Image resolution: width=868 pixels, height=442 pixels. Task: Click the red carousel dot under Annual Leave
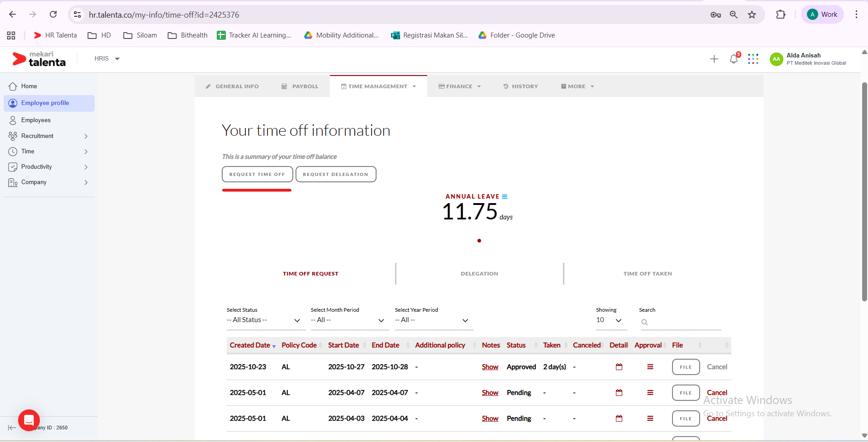click(479, 241)
